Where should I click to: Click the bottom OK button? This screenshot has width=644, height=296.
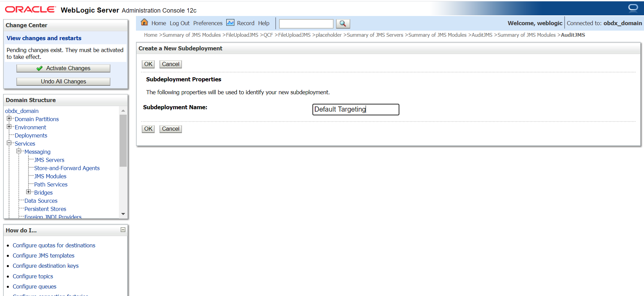pyautogui.click(x=148, y=129)
